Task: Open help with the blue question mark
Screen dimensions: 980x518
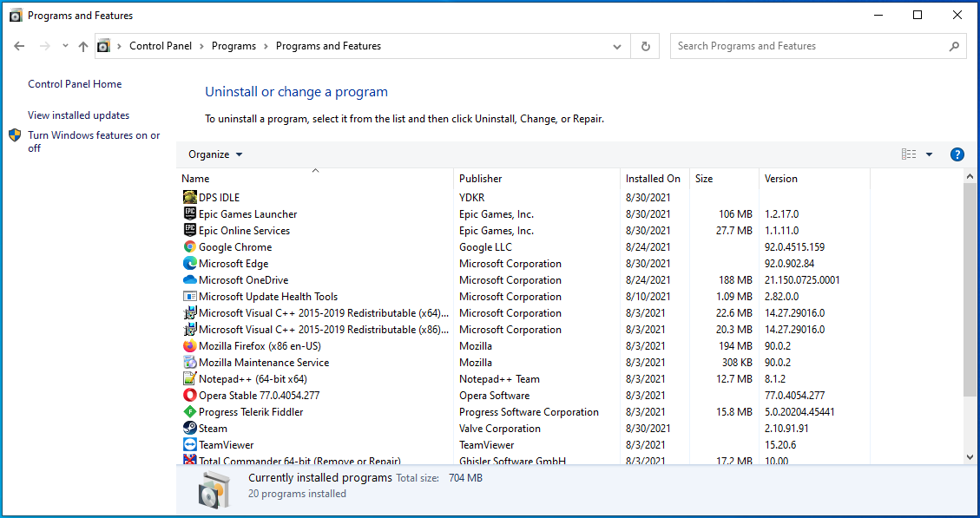Action: coord(957,154)
